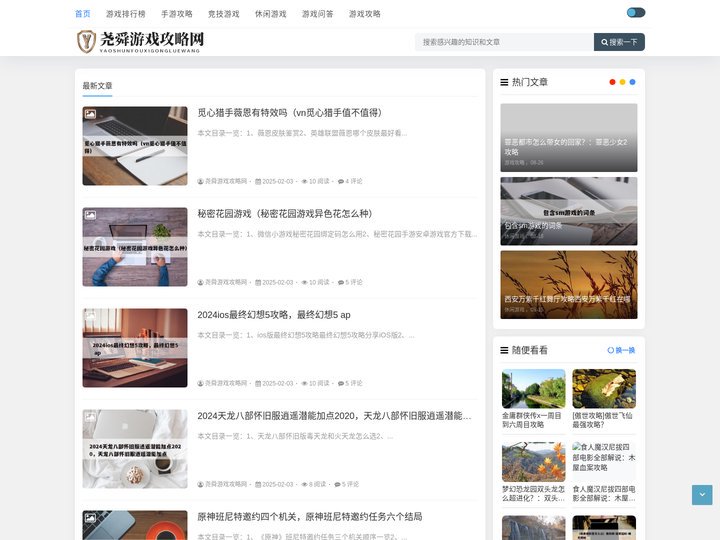Screen dimensions: 720x540
Task: Open the 休闲游戏 category
Action: click(270, 14)
